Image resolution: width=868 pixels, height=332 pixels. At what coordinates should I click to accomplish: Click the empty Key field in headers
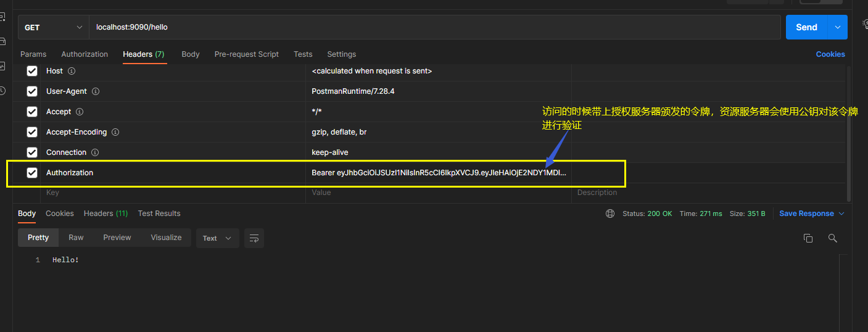173,193
